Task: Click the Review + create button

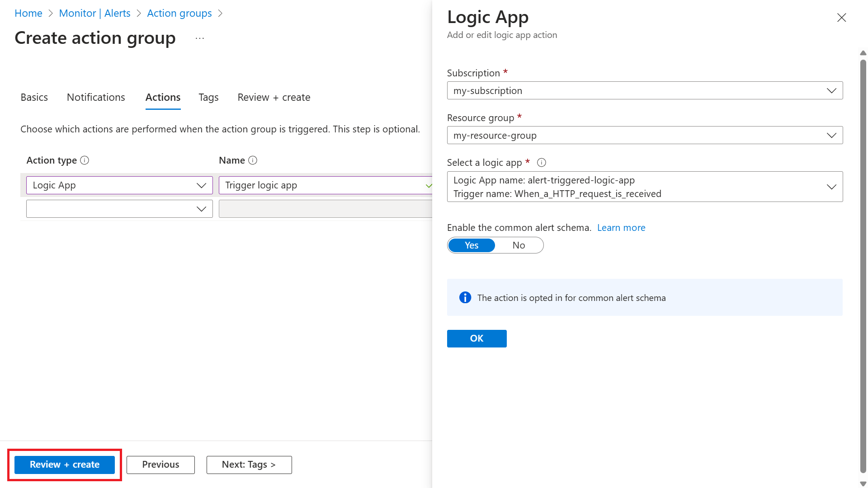Action: click(64, 464)
